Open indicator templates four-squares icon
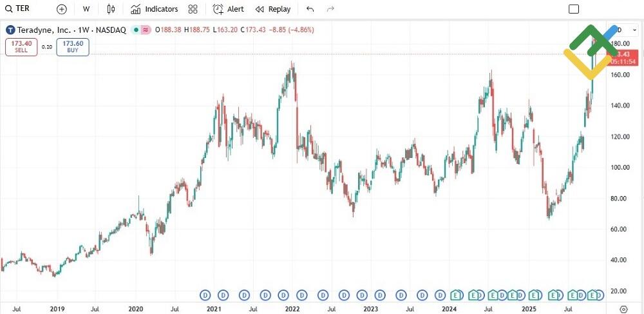 (193, 9)
